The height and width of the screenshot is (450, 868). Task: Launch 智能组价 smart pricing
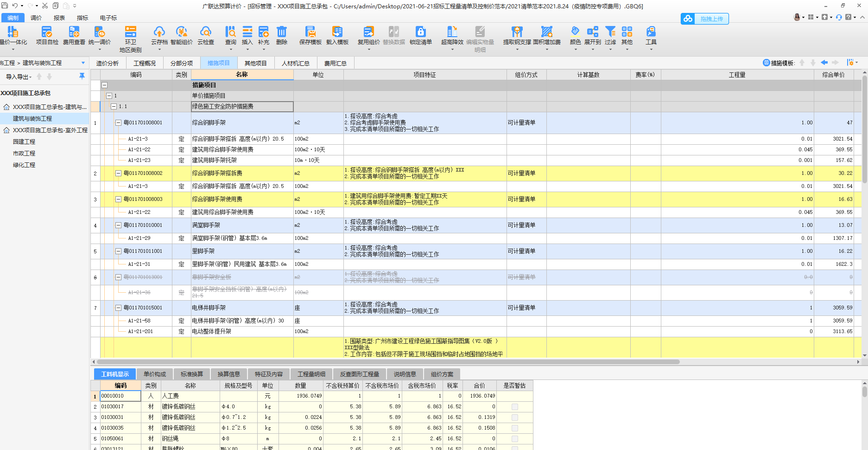pos(182,35)
